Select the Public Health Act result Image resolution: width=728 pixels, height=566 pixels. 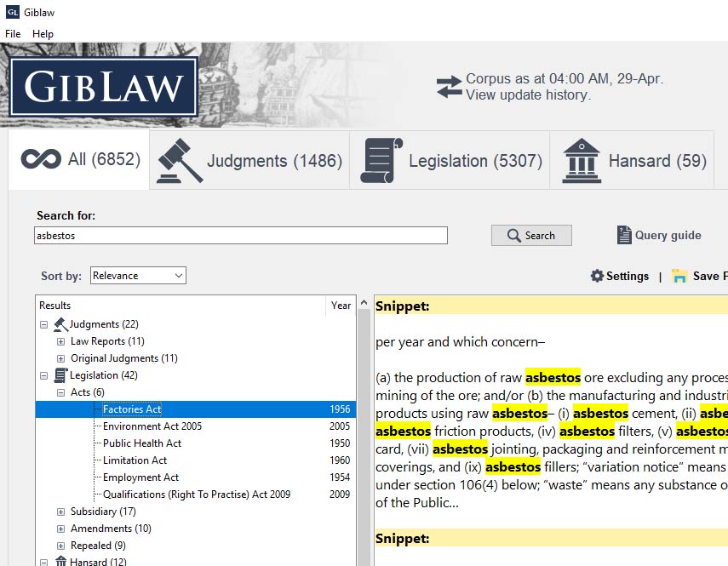click(x=196, y=443)
